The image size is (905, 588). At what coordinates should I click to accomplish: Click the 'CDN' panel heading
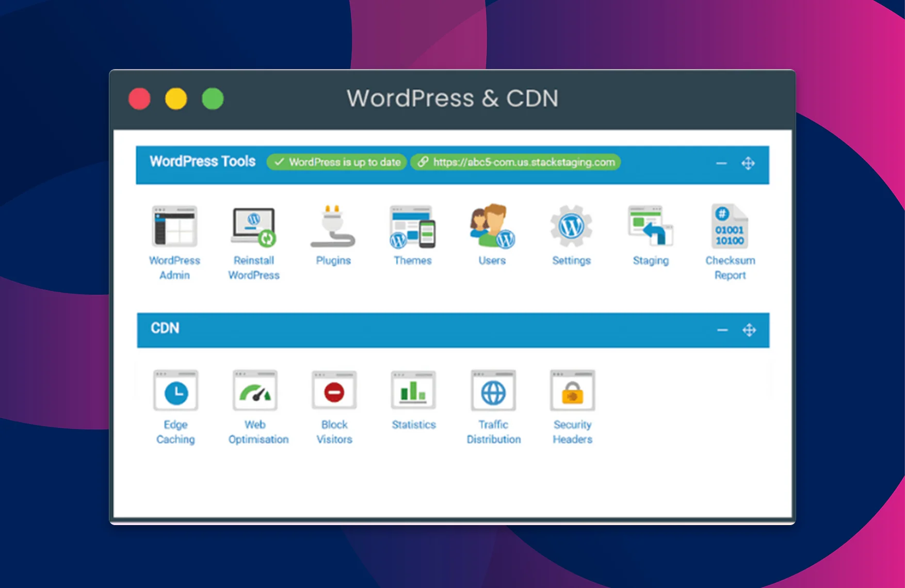coord(165,328)
